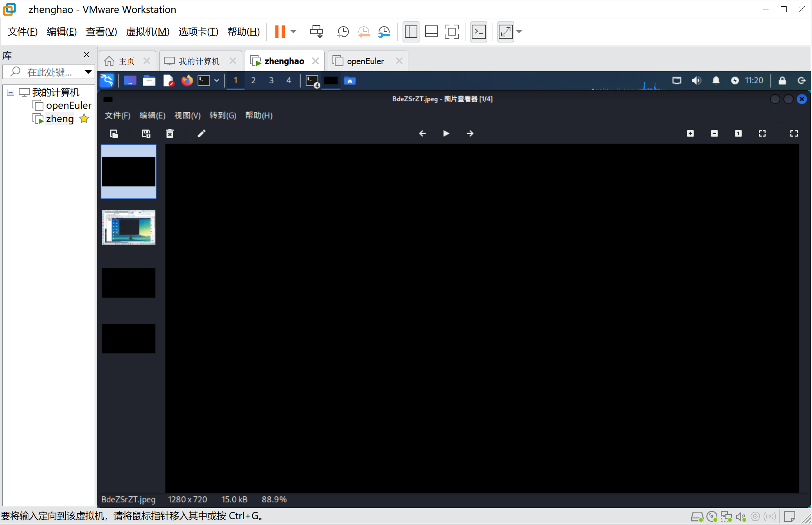Switch to workspace 3

(x=271, y=81)
